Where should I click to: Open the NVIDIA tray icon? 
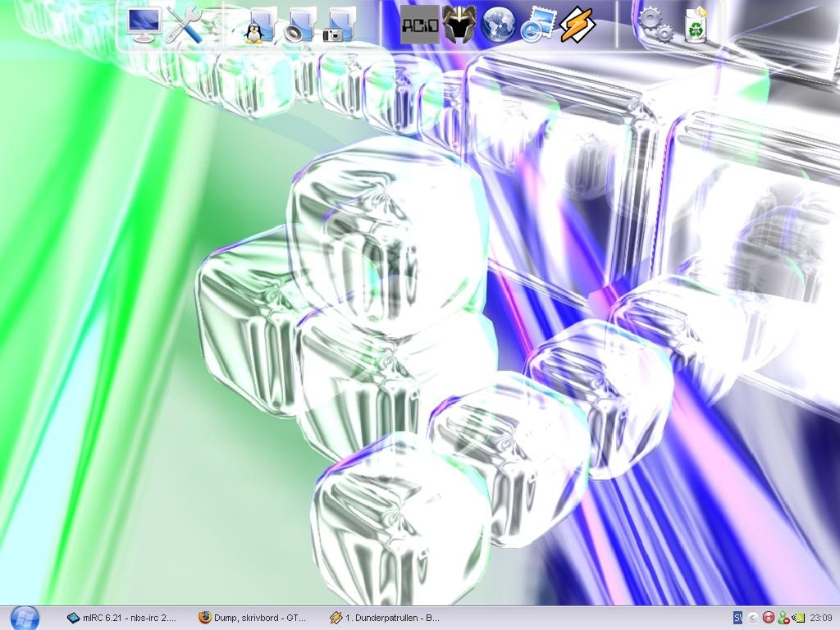tap(798, 619)
